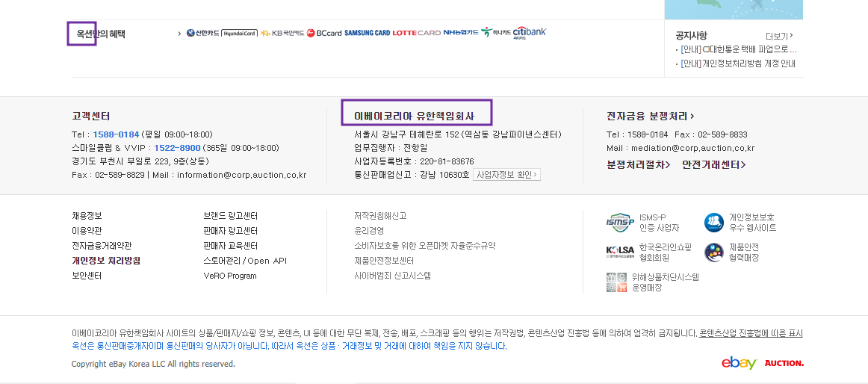Viewport: 868px width, 384px height.
Task: Open the 개인정보 처리방침 link
Action: [106, 261]
